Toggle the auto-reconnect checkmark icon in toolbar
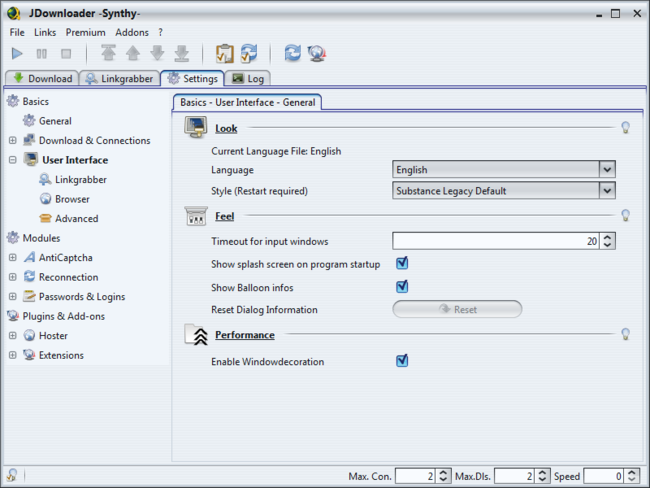650x488 pixels. (x=249, y=53)
